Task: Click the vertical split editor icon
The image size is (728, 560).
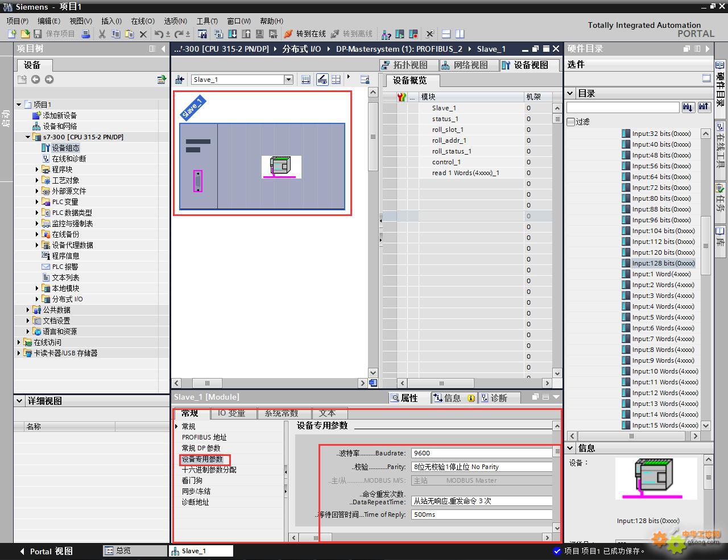Action: tap(460, 34)
